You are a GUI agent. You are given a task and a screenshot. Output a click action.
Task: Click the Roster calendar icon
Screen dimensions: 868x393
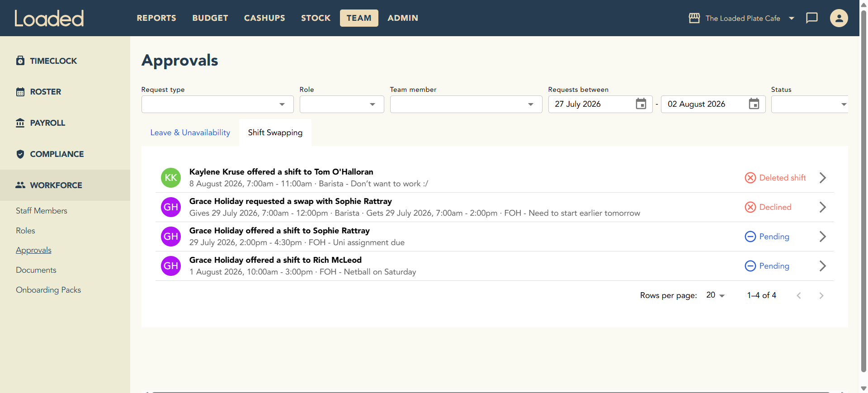pyautogui.click(x=20, y=92)
